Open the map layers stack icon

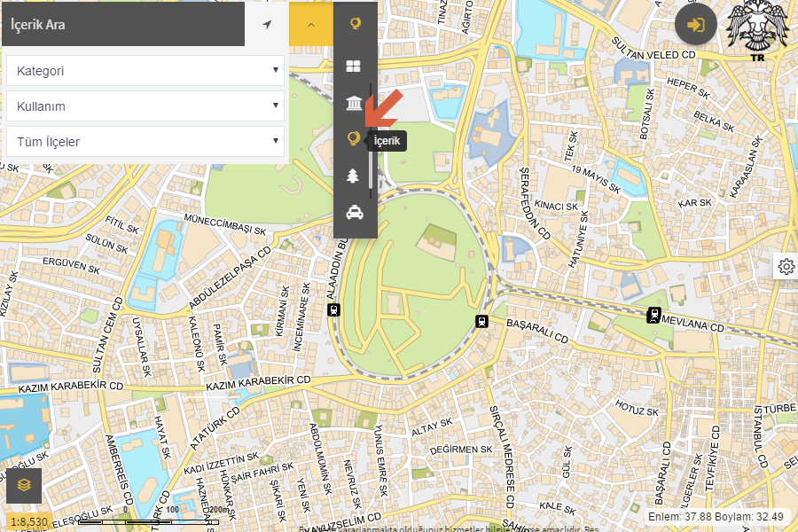(24, 485)
